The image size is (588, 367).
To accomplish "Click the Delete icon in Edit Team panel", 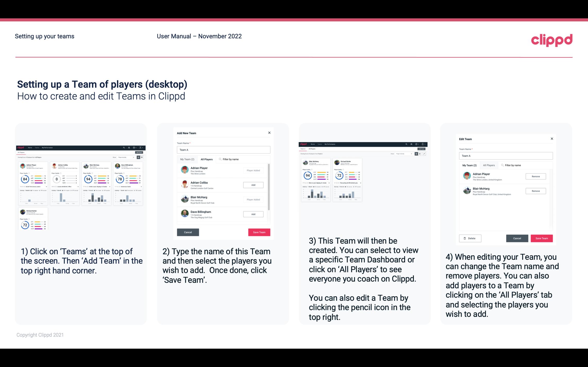I will click(x=470, y=238).
